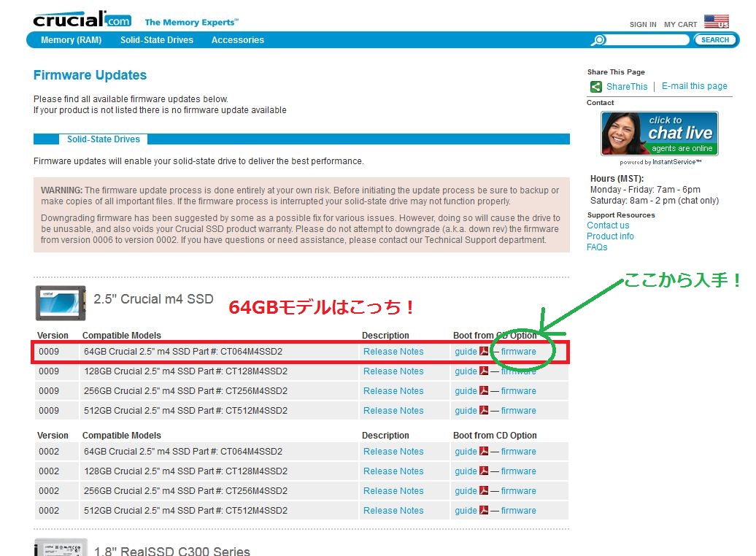
Task: Open Release Notes for 0002 512GB
Action: pyautogui.click(x=393, y=511)
